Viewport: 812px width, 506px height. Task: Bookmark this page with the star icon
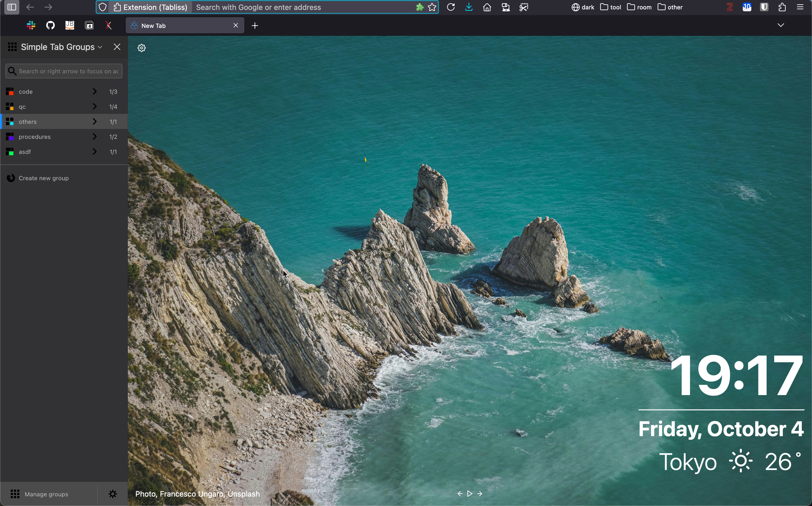coord(432,7)
